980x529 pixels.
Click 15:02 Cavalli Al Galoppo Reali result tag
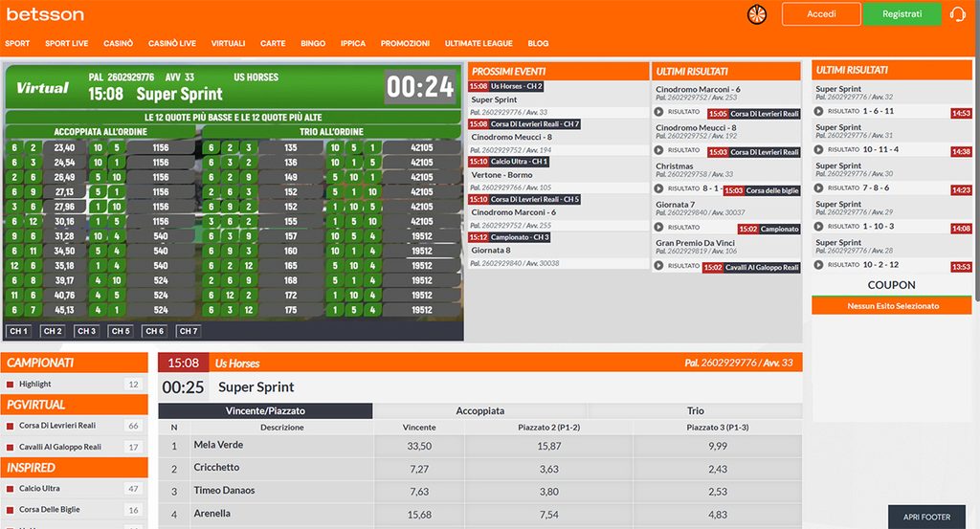click(751, 267)
